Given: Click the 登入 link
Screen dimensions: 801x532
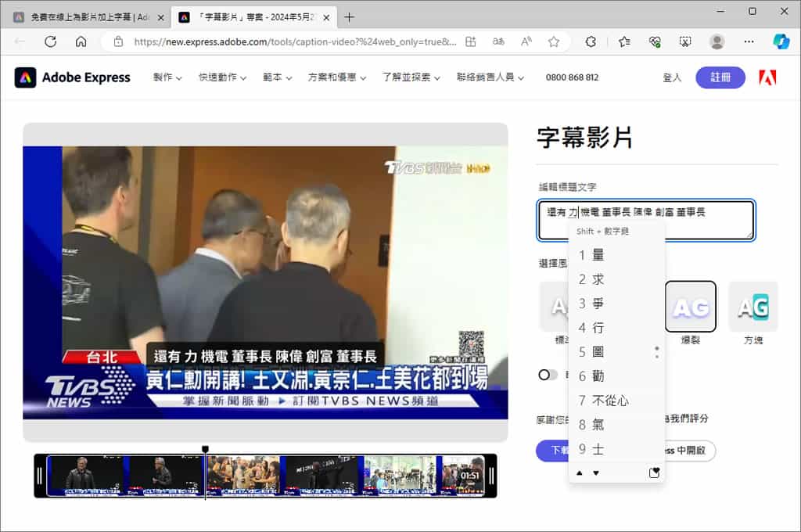Looking at the screenshot, I should point(671,77).
